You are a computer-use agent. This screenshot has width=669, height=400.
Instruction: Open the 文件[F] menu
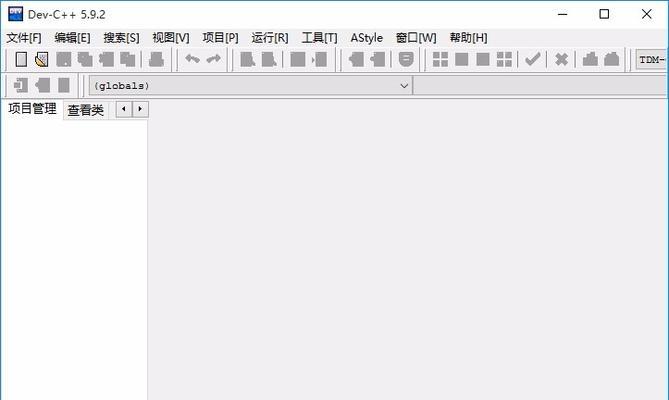pos(24,38)
